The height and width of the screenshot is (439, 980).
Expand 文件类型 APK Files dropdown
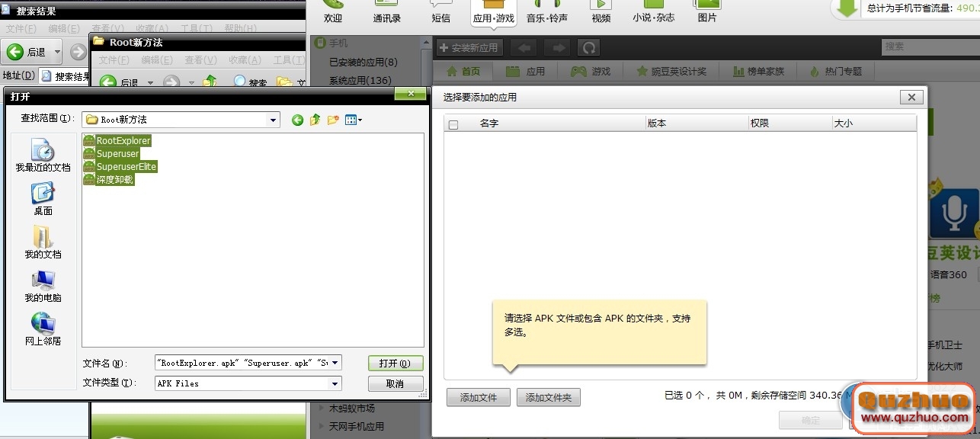335,383
